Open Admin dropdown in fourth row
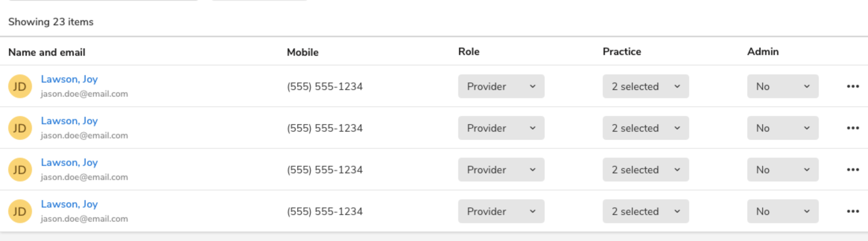 783,211
